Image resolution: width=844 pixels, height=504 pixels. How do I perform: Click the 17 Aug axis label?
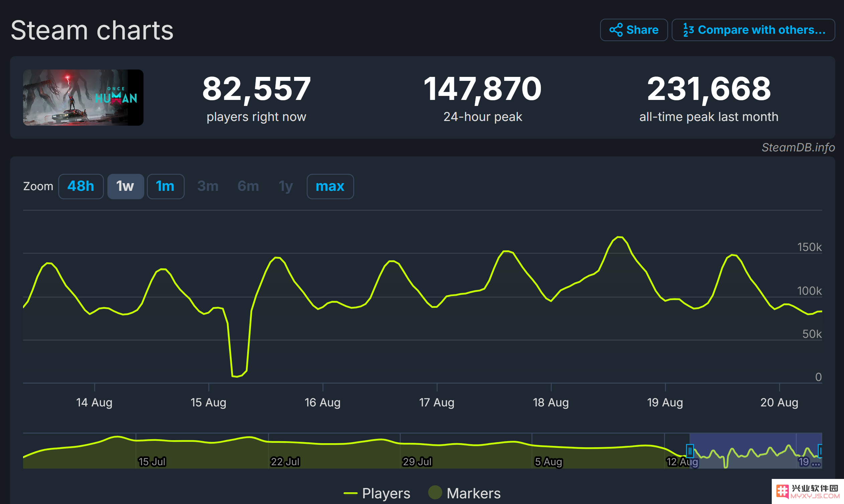tap(437, 403)
